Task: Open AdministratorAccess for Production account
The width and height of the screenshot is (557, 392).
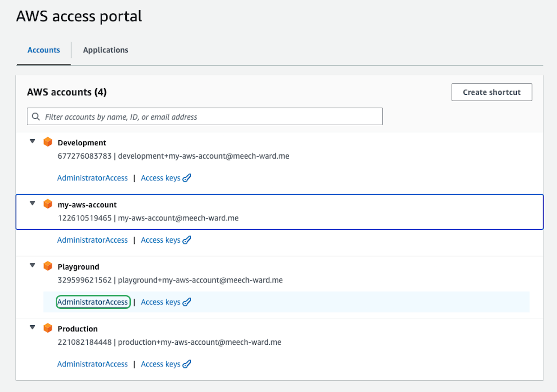Action: (x=92, y=365)
